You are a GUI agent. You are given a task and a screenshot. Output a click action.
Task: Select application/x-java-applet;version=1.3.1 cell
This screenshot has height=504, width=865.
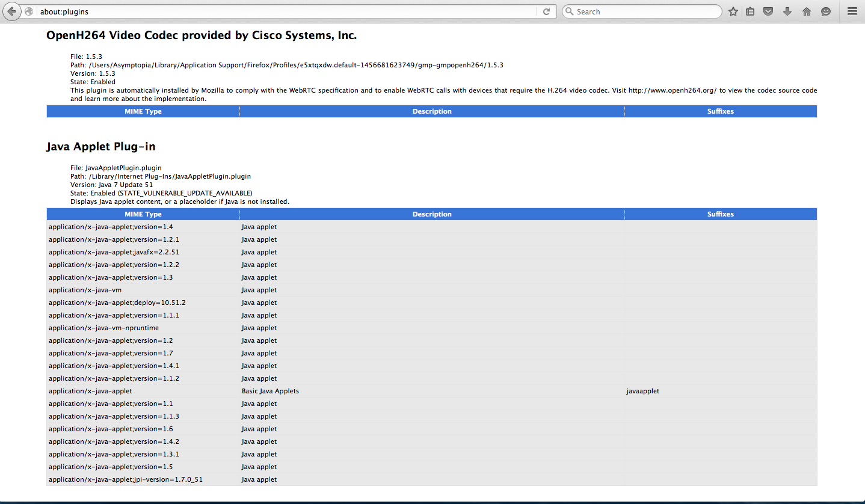(143, 454)
